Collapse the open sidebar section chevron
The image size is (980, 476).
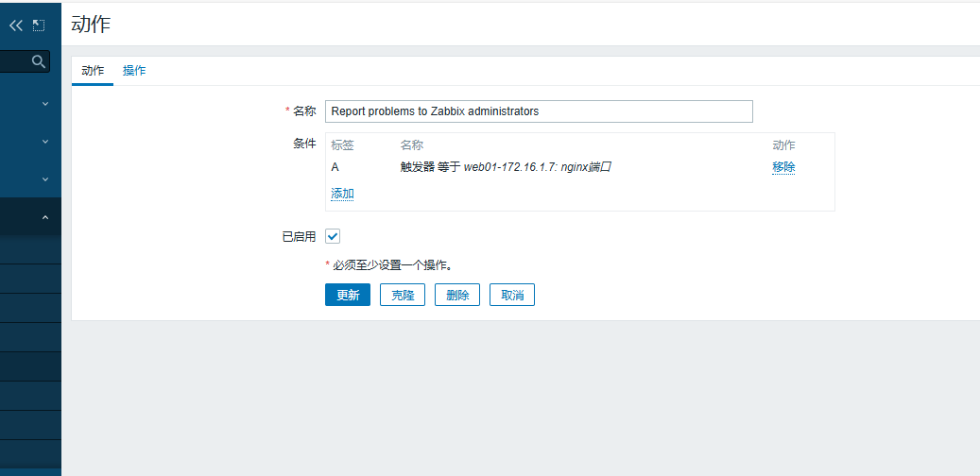[45, 217]
